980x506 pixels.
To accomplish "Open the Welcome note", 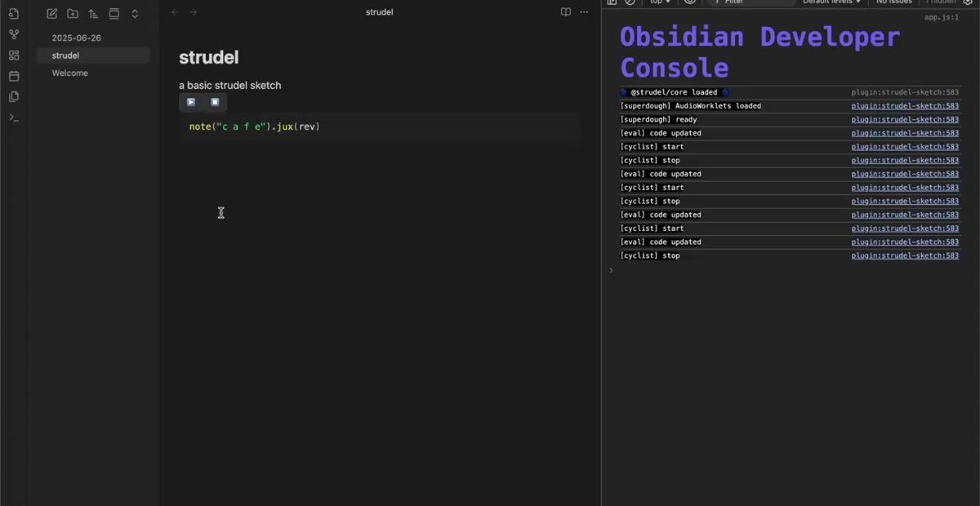I will pyautogui.click(x=69, y=73).
